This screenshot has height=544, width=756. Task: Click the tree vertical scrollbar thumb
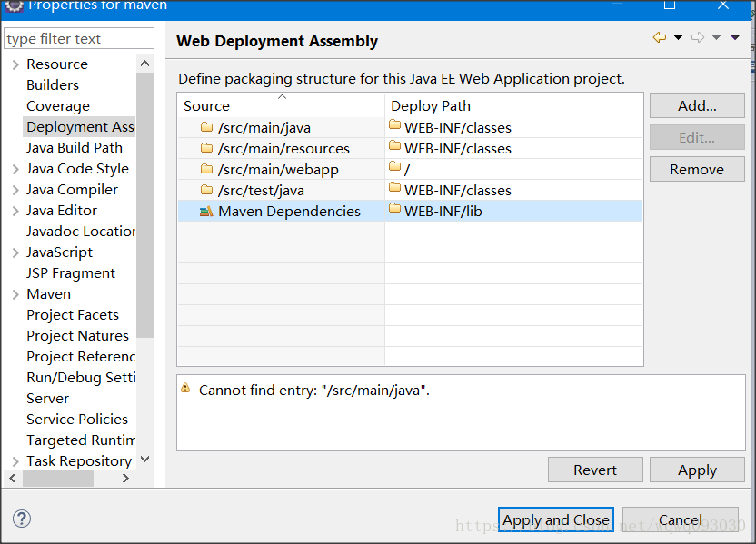tap(144, 204)
